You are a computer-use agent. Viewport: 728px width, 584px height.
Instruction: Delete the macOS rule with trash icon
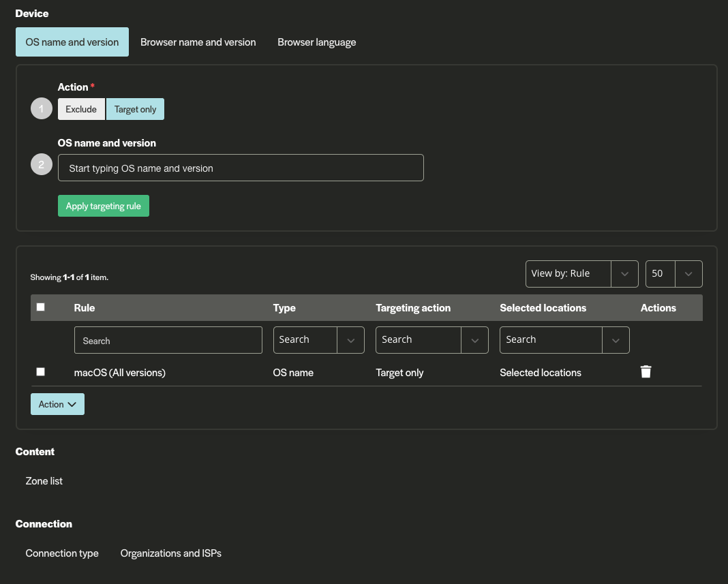coord(646,372)
